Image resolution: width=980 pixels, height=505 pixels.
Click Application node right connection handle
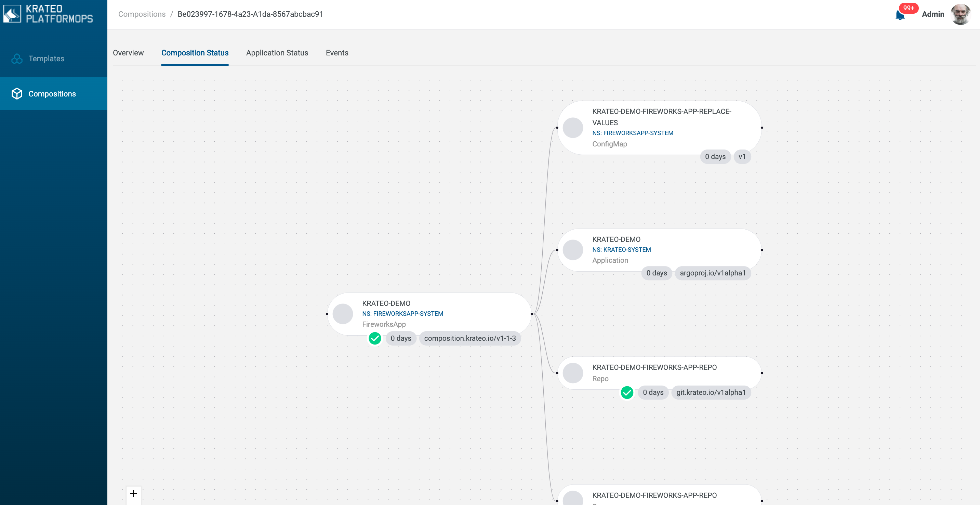(x=762, y=250)
